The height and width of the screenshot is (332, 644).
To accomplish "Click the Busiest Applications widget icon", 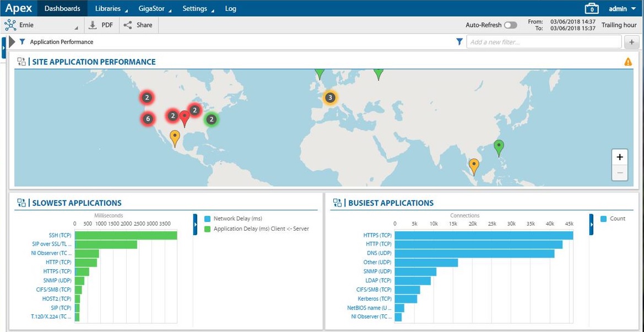I will pyautogui.click(x=338, y=203).
